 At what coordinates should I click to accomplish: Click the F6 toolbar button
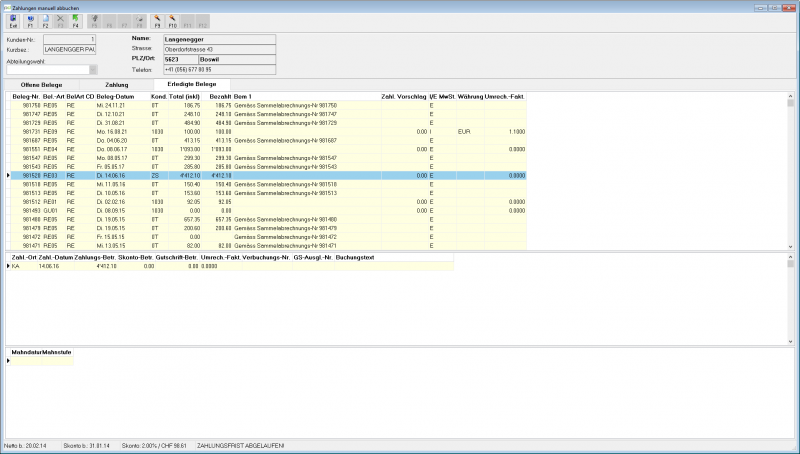click(x=109, y=21)
